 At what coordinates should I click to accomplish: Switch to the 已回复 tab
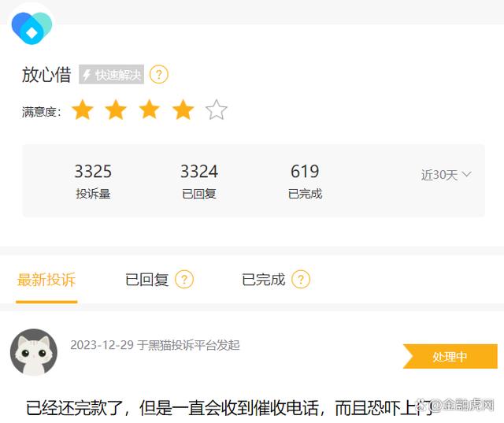click(147, 280)
